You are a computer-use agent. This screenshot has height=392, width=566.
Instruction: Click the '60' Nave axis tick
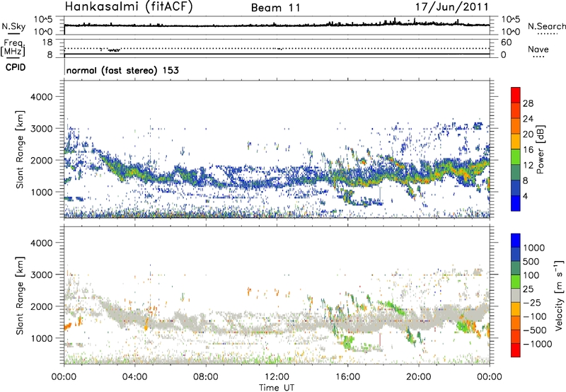click(506, 42)
